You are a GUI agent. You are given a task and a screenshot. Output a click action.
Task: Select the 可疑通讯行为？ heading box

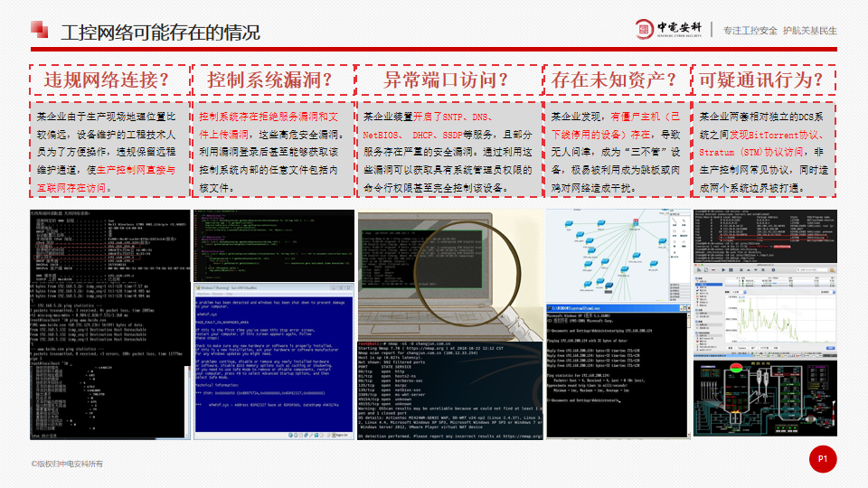pyautogui.click(x=763, y=80)
